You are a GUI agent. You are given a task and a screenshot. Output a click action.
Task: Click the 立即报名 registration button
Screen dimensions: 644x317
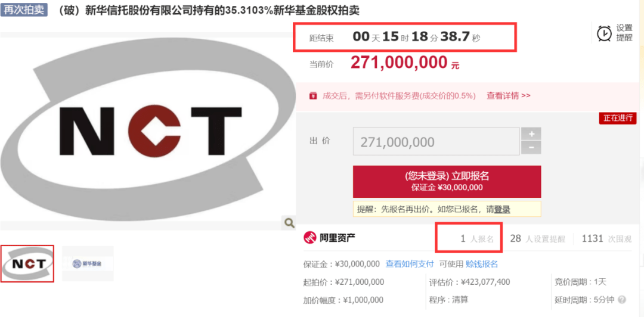pos(447,182)
